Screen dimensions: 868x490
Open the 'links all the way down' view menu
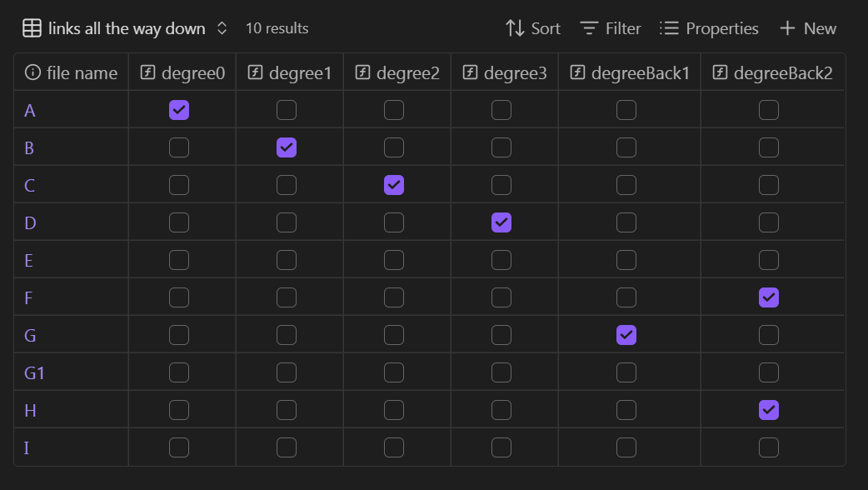point(127,28)
